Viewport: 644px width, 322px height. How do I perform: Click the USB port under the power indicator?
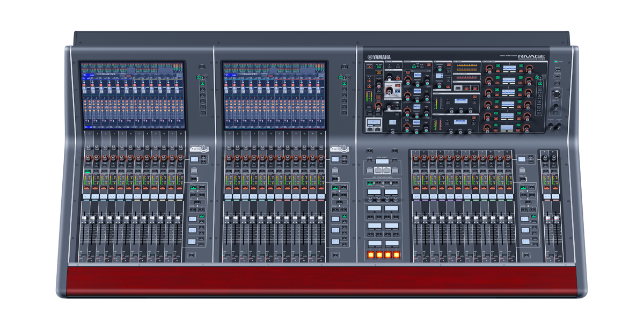pyautogui.click(x=558, y=69)
